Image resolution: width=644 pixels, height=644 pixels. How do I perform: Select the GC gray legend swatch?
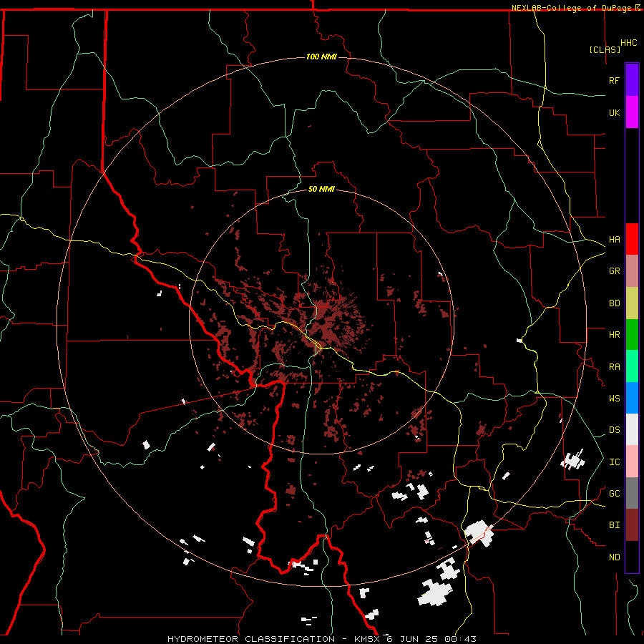(632, 493)
